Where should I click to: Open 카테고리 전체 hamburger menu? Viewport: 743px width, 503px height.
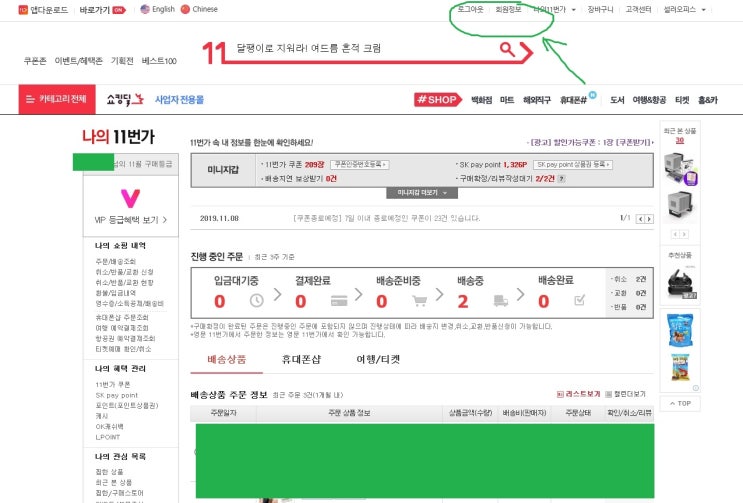[x=57, y=99]
